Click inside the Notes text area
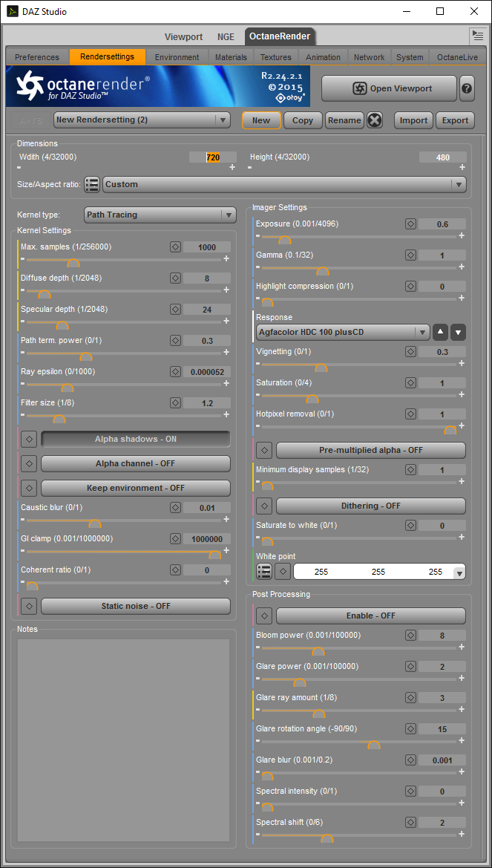Image resolution: width=492 pixels, height=868 pixels. (123, 740)
